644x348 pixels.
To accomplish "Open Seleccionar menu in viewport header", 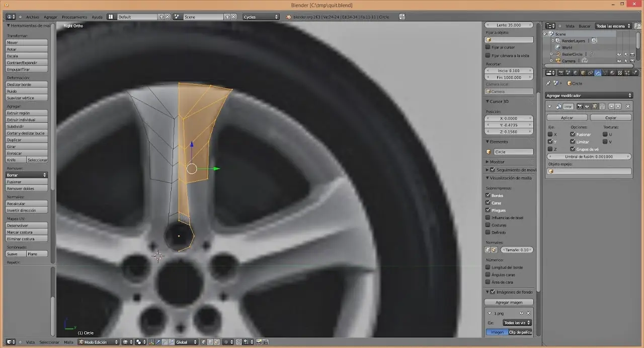I will coord(49,342).
